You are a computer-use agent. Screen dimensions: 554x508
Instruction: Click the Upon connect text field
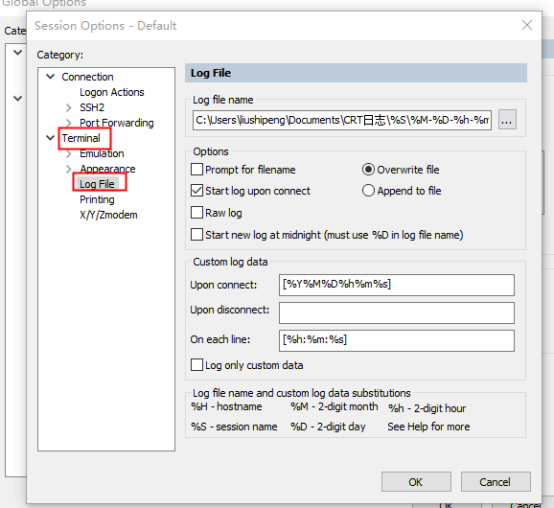click(396, 285)
